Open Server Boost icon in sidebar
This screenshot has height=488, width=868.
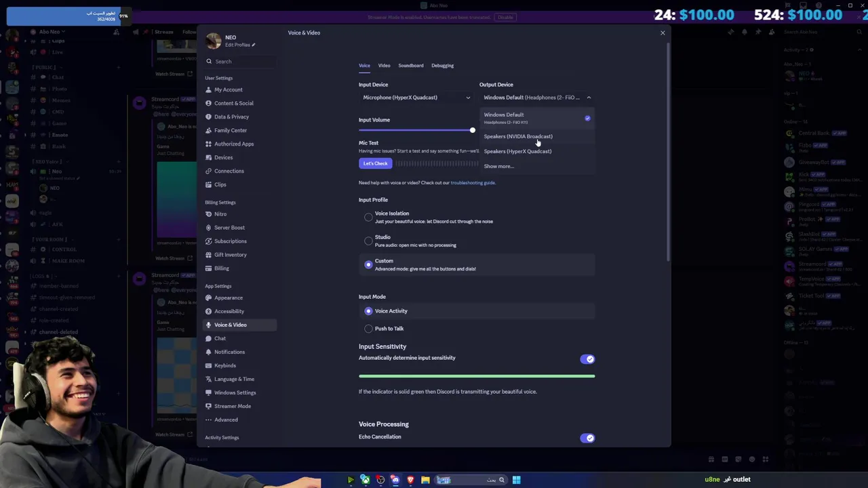(209, 228)
